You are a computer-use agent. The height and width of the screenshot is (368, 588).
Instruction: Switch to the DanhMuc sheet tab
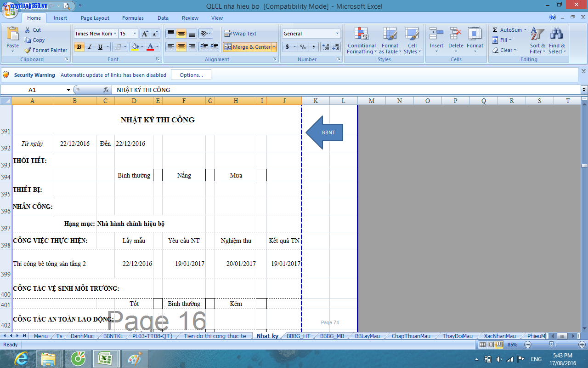tap(82, 336)
